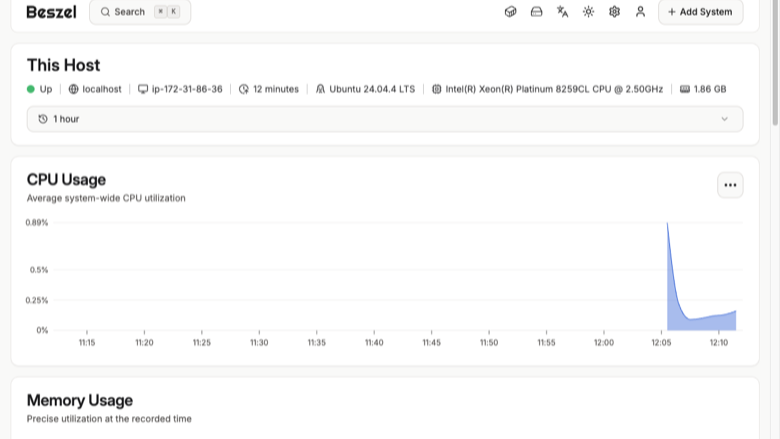The height and width of the screenshot is (439, 780).
Task: Click the Add System button
Action: pyautogui.click(x=700, y=12)
